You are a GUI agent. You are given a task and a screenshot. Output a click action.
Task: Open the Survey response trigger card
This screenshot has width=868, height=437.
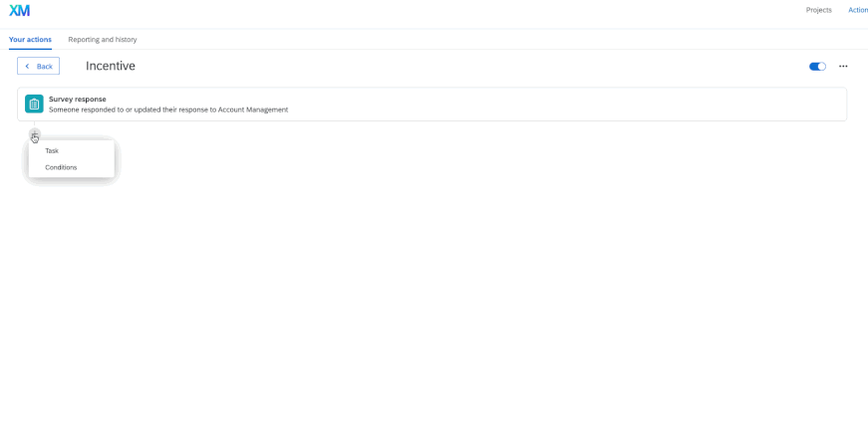pyautogui.click(x=432, y=104)
